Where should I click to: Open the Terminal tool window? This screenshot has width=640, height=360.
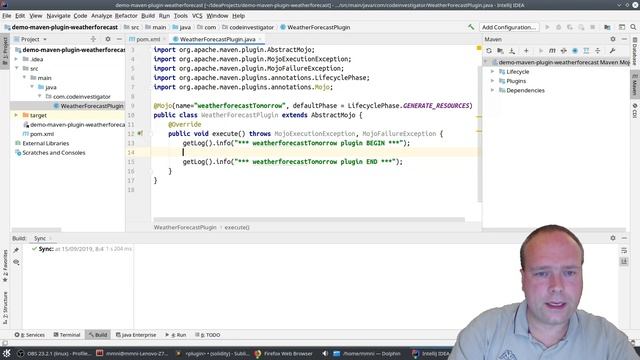tap(67, 335)
